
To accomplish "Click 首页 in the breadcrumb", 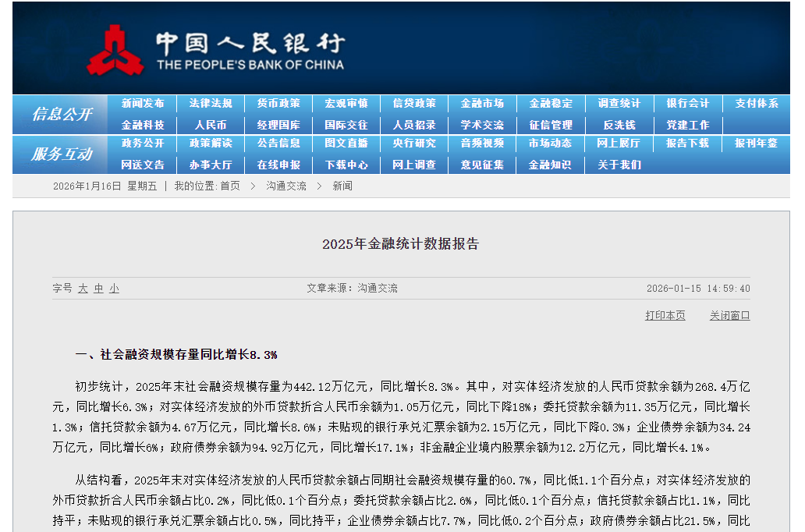I will click(229, 186).
